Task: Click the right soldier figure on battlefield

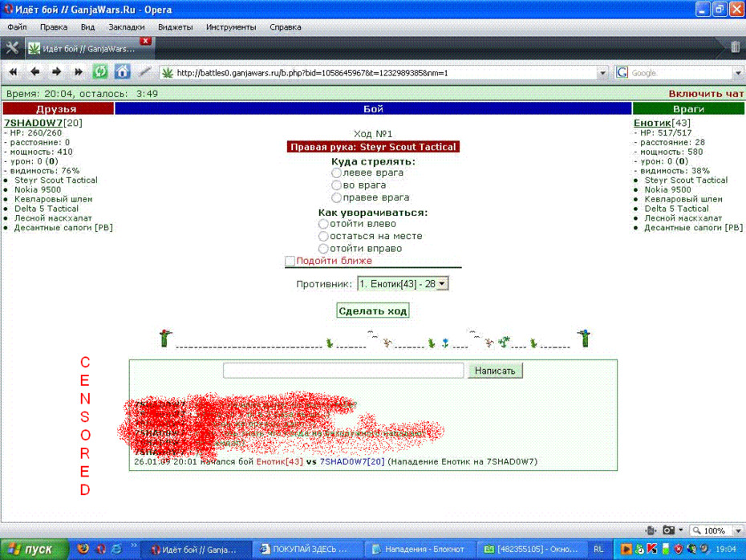Action: coord(584,339)
